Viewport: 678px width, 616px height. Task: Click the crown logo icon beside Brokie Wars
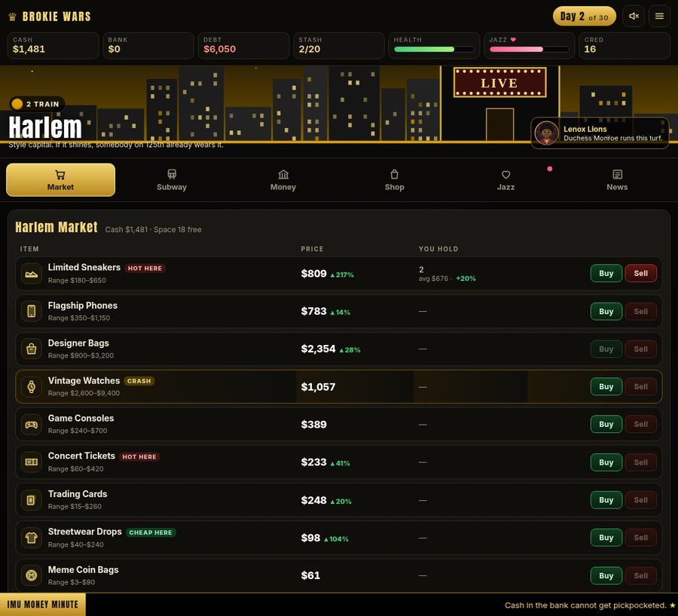coord(13,17)
